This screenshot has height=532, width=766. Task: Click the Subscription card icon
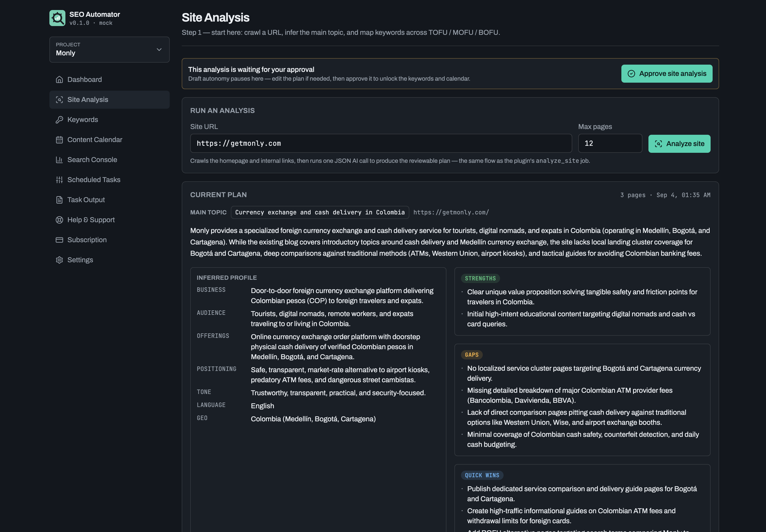coord(59,240)
